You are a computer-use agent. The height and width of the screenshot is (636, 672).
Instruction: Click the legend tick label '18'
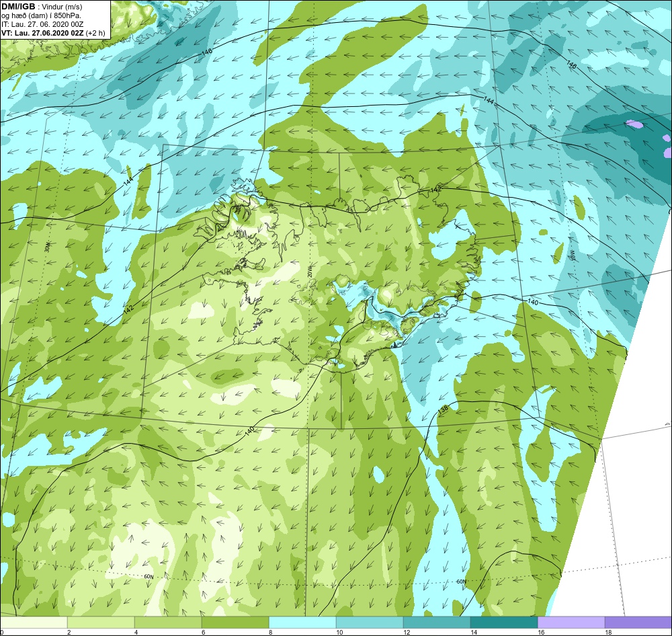click(608, 632)
